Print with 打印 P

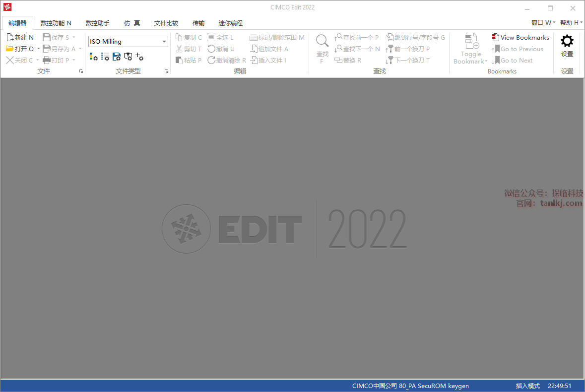click(56, 60)
